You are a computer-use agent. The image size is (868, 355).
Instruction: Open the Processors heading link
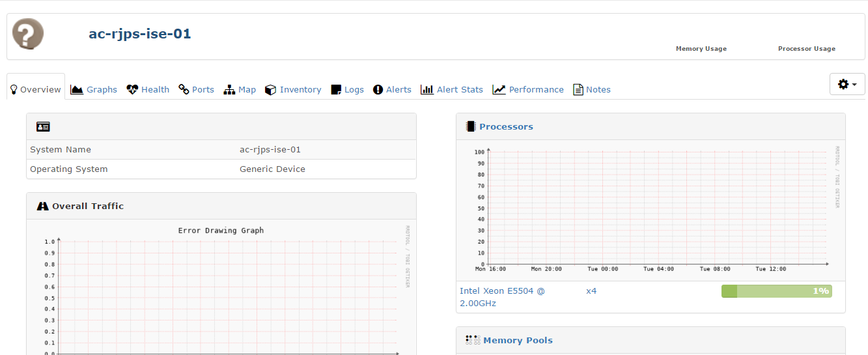pyautogui.click(x=506, y=126)
